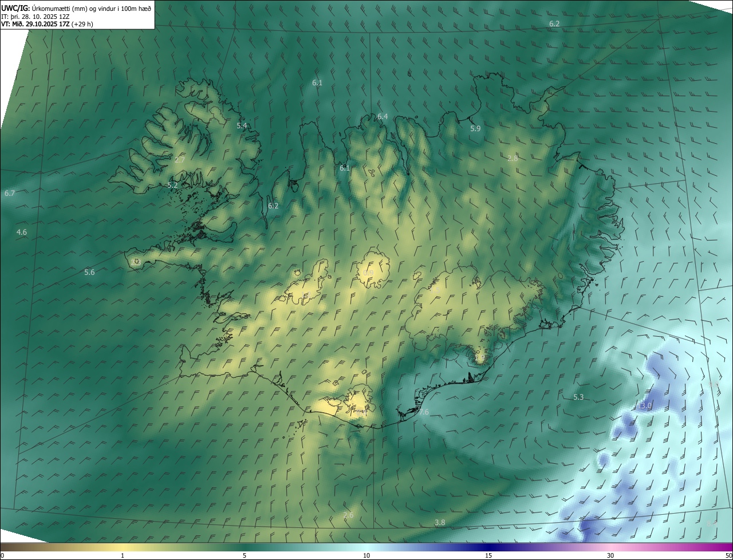Screen dimensions: 733x560
Task: Click the VT Mið. 29.10.2025 17Z line
Action: click(x=47, y=24)
